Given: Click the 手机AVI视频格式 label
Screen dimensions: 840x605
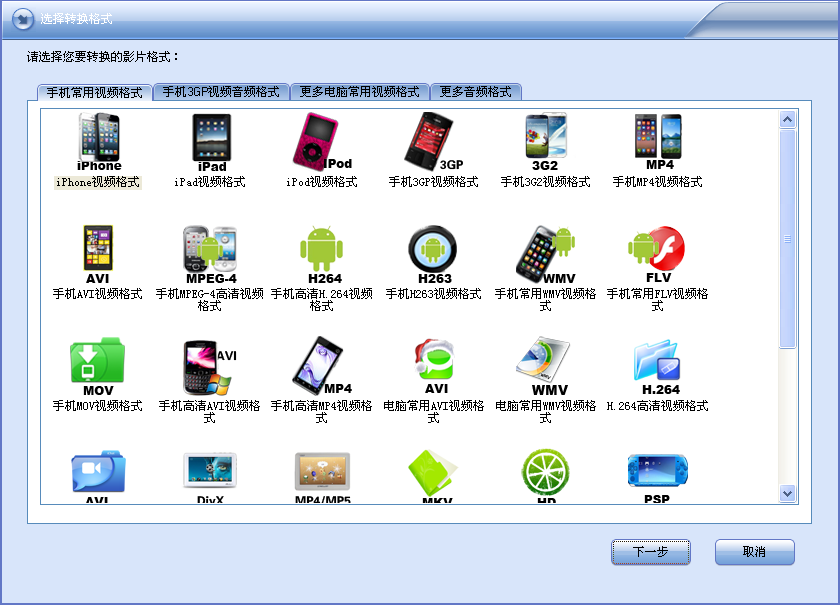Looking at the screenshot, I should click(x=98, y=294).
